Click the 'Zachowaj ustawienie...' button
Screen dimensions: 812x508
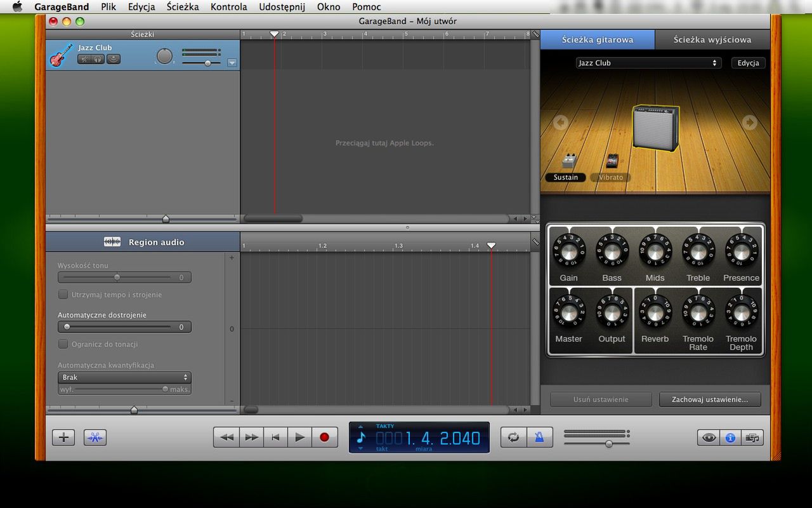[x=710, y=399]
